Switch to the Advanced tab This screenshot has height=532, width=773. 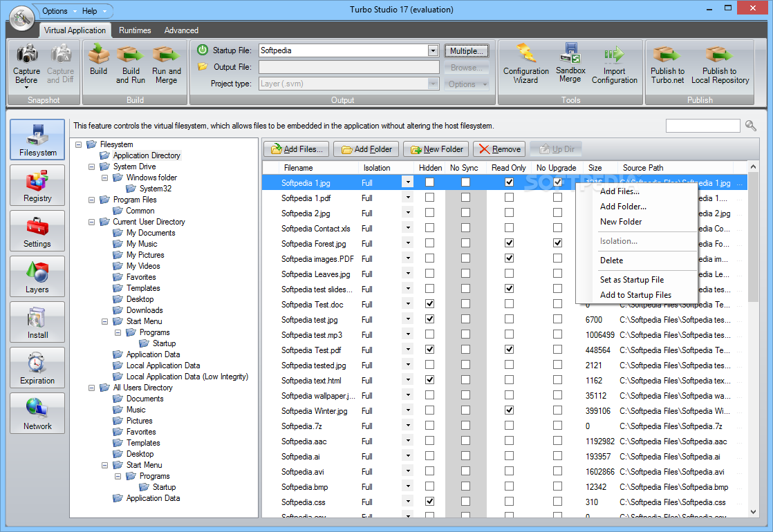(181, 30)
